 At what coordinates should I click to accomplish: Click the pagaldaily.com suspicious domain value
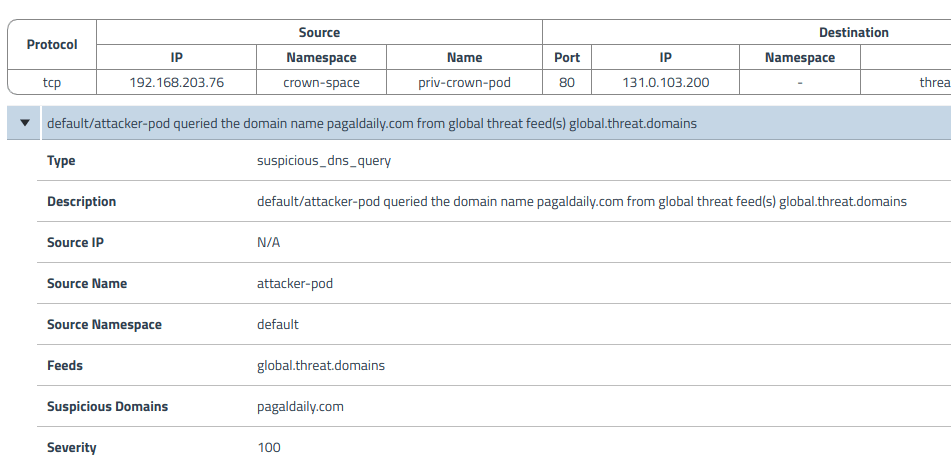click(300, 407)
